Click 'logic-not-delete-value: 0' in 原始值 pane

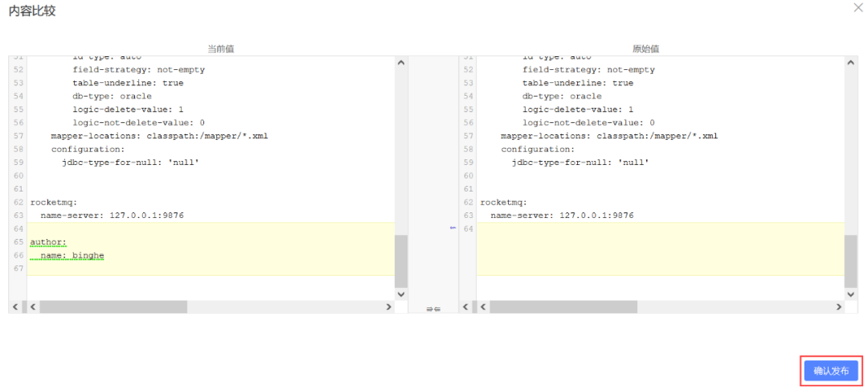(588, 122)
